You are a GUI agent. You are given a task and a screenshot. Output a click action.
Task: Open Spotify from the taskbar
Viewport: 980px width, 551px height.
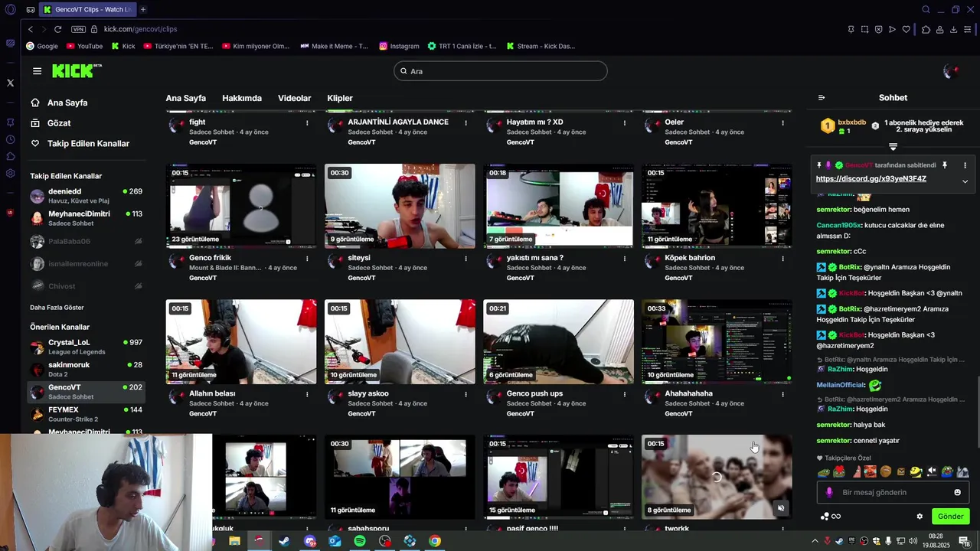tap(360, 541)
